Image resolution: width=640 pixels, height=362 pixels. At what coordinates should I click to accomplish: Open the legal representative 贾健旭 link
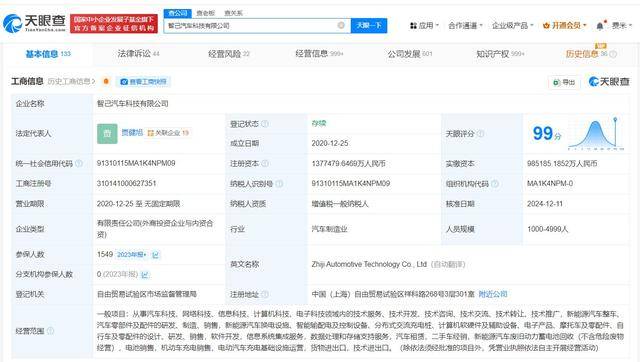(132, 133)
